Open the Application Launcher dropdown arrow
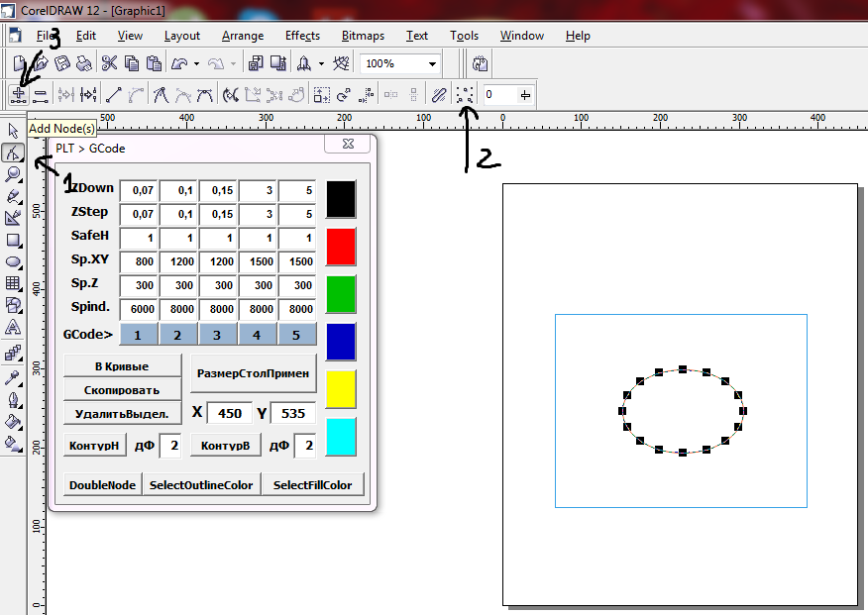Viewport: 868px width, 615px height. (x=322, y=64)
